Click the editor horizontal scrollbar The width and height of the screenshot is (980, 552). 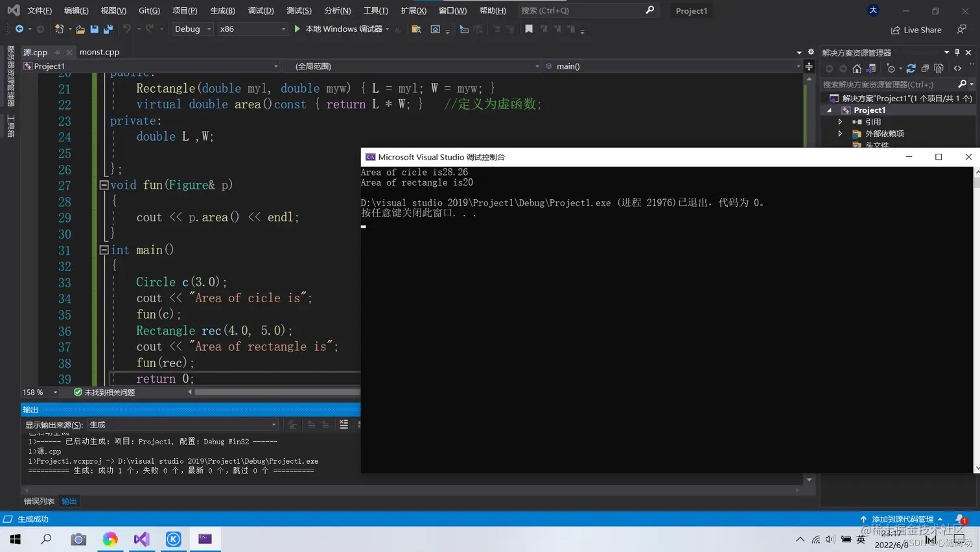[x=277, y=392]
